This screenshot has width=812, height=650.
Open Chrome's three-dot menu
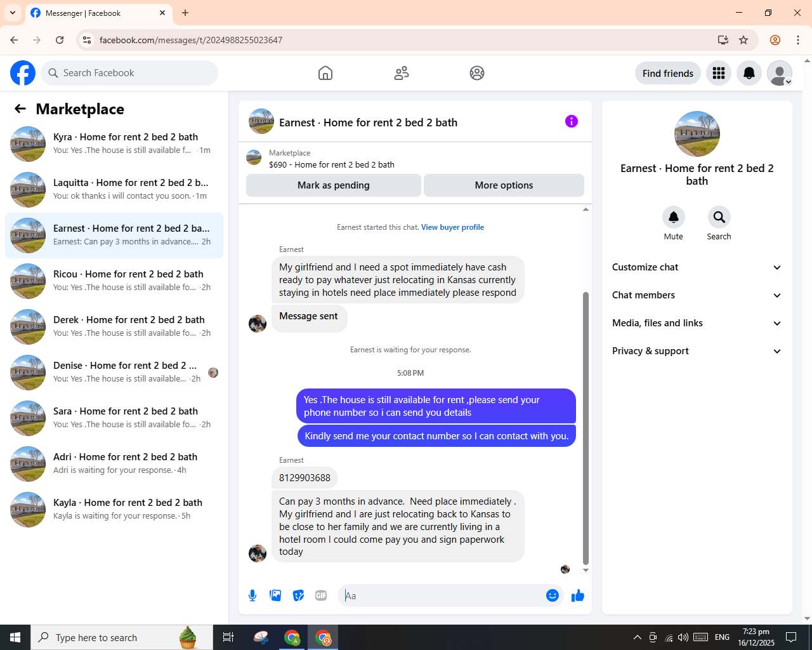point(798,40)
